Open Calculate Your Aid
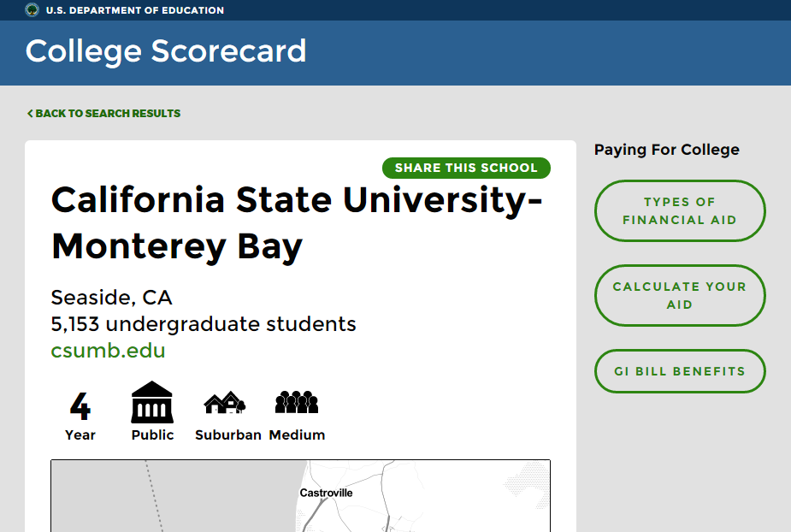Viewport: 791px width, 532px height. (x=680, y=295)
